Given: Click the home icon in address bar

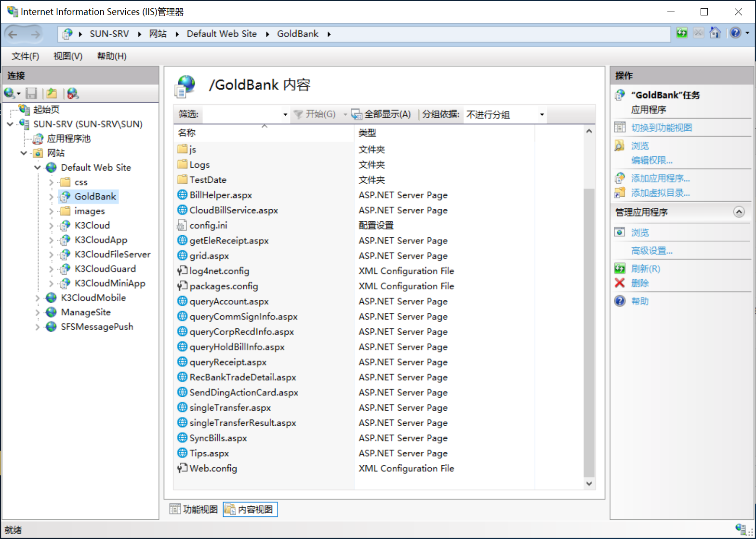Looking at the screenshot, I should (716, 33).
